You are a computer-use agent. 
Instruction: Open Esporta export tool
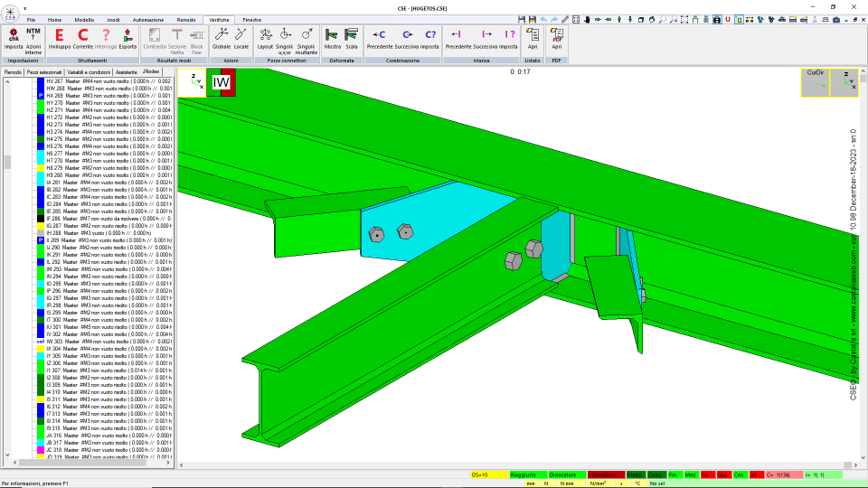tap(127, 39)
